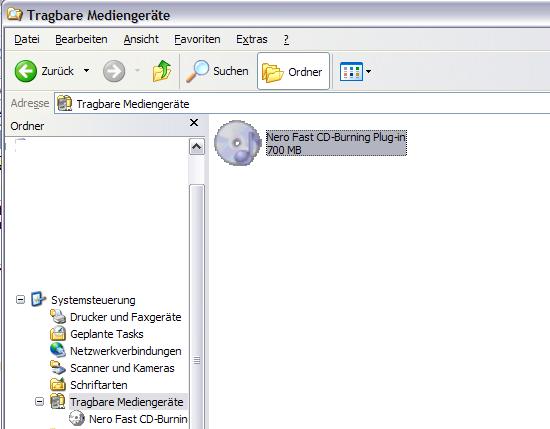This screenshot has width=550, height=429.
Task: Select Nero Fast CD-Burnin tree item
Action: click(x=138, y=419)
